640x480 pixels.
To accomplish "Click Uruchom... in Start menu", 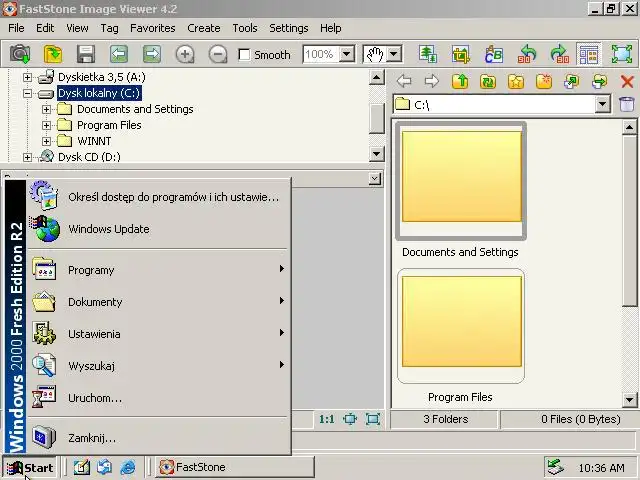I will 158,398.
